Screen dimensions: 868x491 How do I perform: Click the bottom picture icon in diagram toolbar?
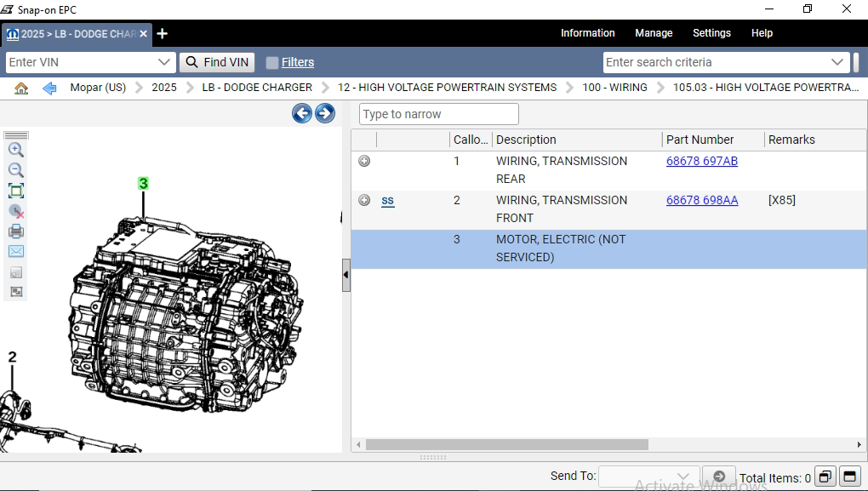(16, 292)
